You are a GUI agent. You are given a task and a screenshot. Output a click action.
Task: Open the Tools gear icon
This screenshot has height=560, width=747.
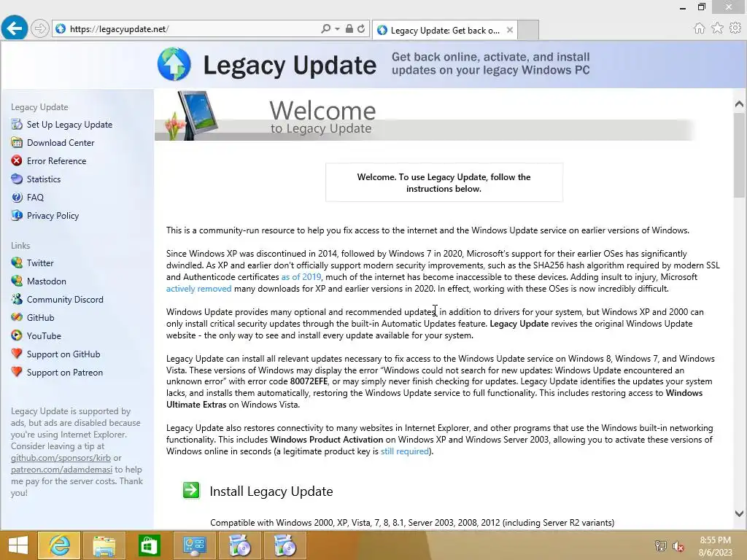click(735, 28)
